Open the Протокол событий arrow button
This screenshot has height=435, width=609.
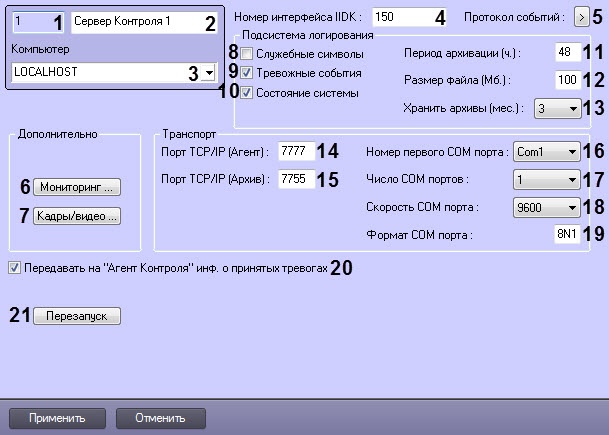tap(581, 17)
